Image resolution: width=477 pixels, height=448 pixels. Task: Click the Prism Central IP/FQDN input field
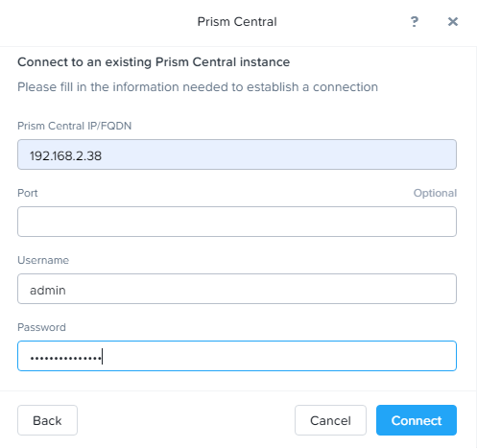pyautogui.click(x=237, y=154)
